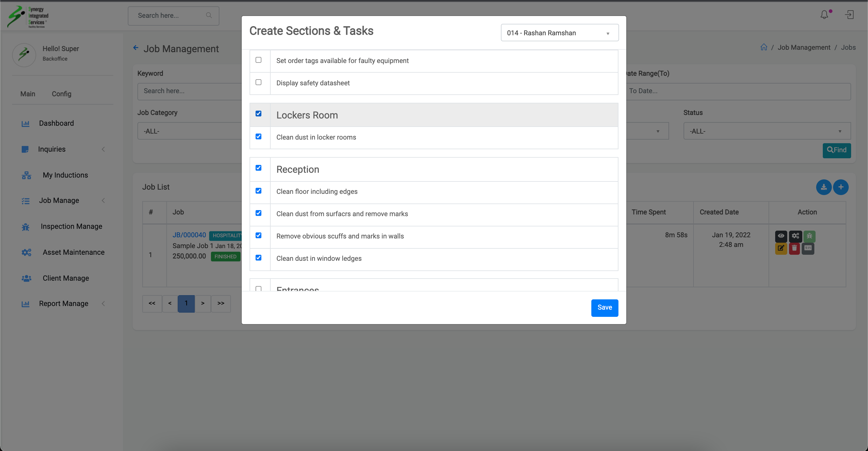Screen dimensions: 868x451
Task: Click the view eye icon in the Action column
Action: (781, 236)
